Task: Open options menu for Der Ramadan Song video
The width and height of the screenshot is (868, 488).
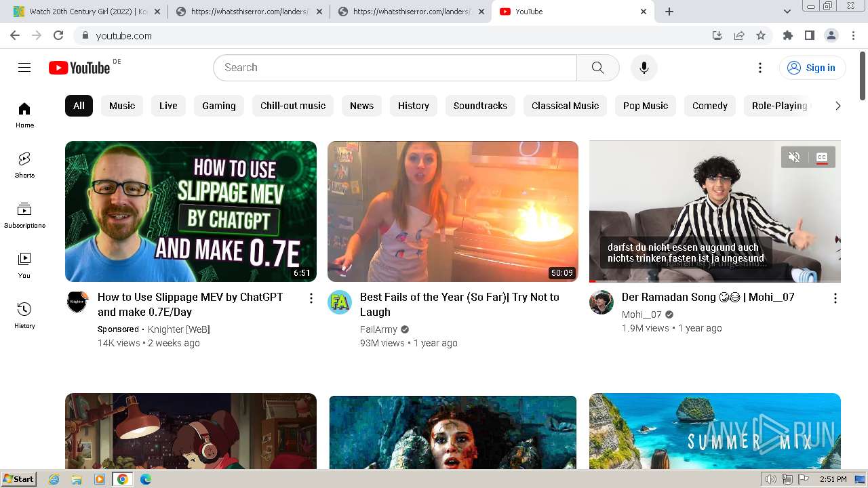Action: tap(835, 298)
